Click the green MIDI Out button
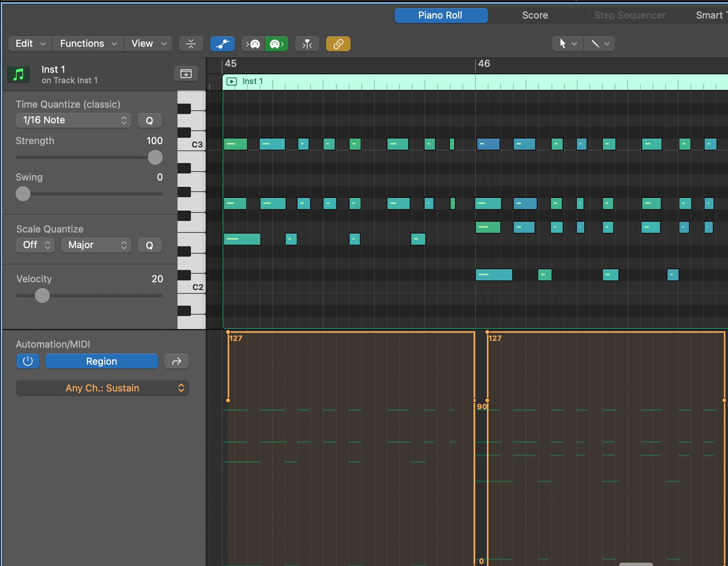This screenshot has width=728, height=566. pos(276,44)
